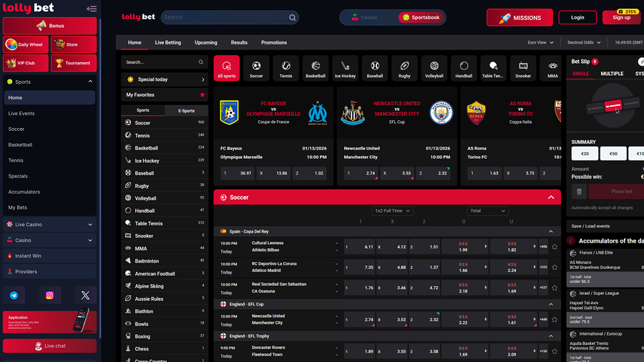Collapse the England - EFL Trophy league

click(x=551, y=336)
